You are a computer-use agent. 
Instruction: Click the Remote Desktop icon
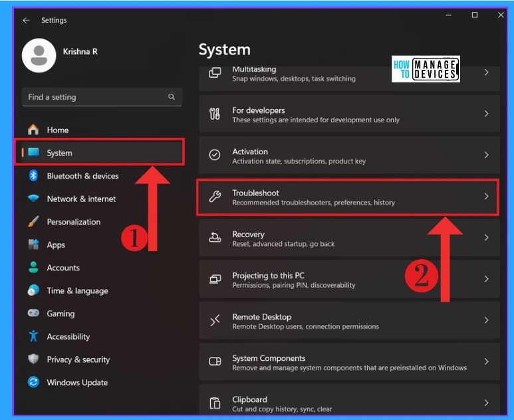[215, 320]
